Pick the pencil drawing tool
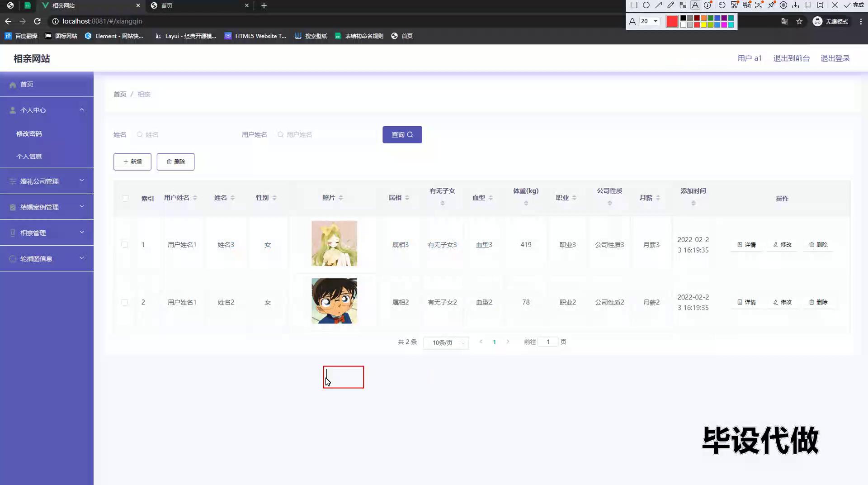The width and height of the screenshot is (868, 485). [670, 5]
